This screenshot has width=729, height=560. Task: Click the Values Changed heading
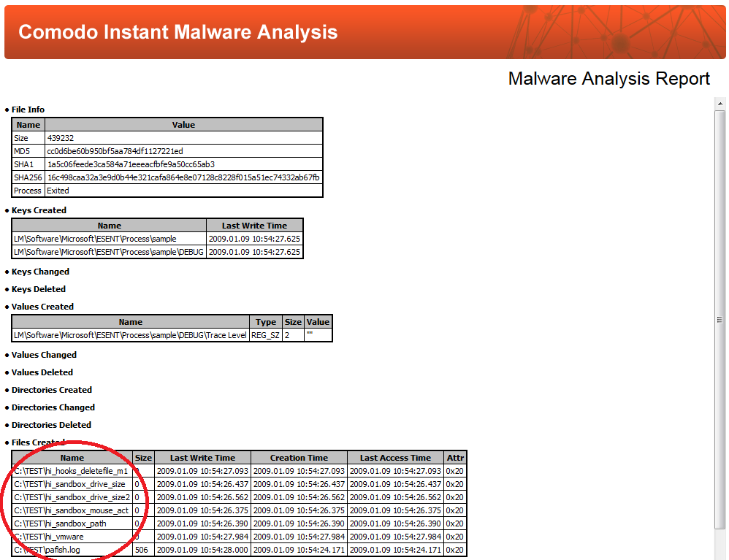coord(44,355)
